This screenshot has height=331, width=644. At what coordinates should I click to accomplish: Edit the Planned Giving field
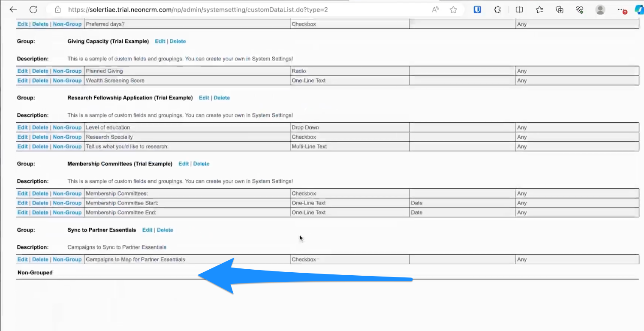[x=22, y=71]
